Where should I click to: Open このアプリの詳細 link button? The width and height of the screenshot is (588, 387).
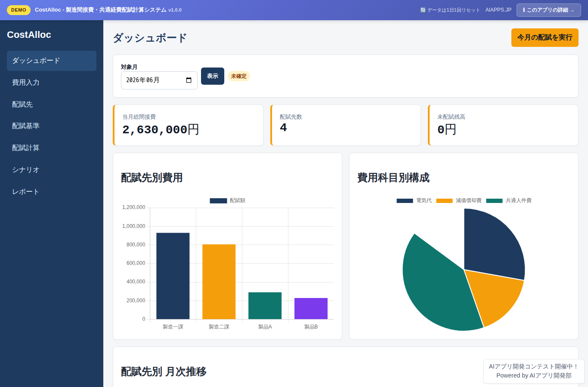(x=548, y=10)
